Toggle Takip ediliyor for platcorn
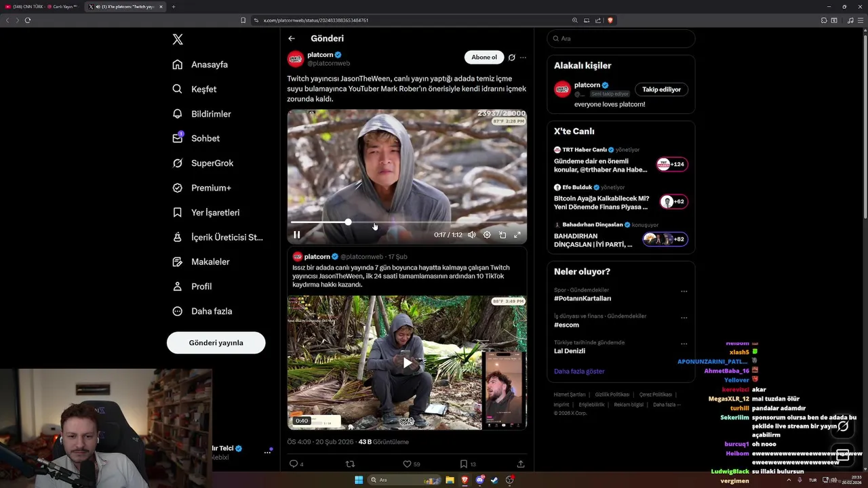The width and height of the screenshot is (868, 488). [661, 89]
